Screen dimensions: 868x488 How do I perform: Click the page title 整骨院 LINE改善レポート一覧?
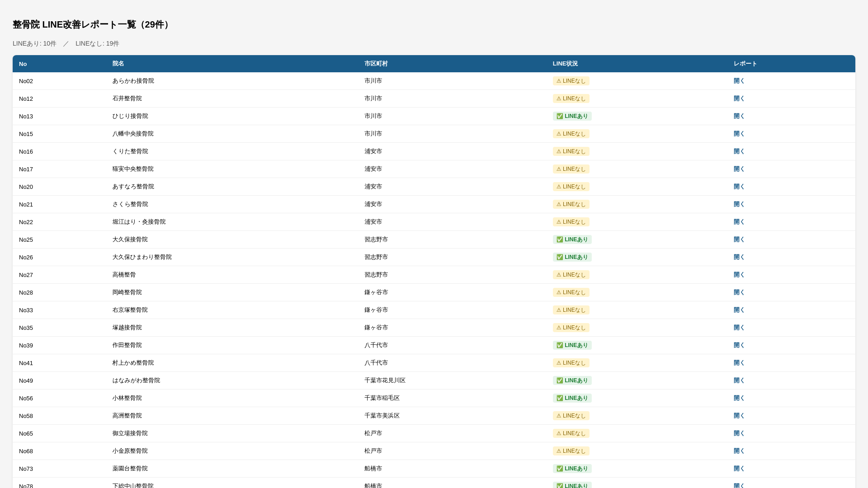pos(92,24)
